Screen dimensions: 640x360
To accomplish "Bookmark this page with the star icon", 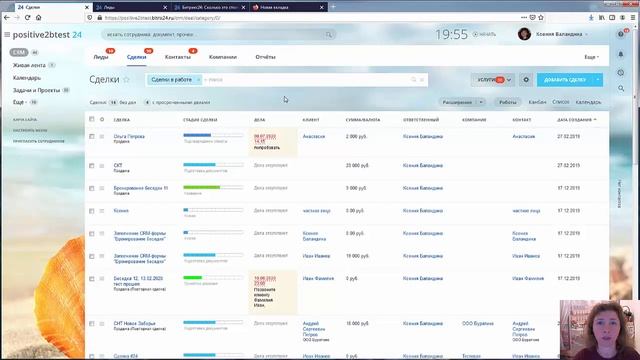I will click(541, 18).
